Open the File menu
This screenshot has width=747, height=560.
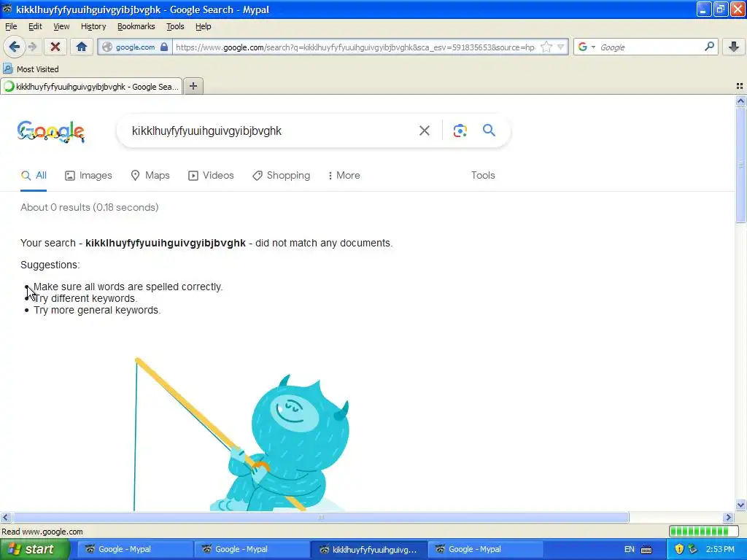click(11, 26)
